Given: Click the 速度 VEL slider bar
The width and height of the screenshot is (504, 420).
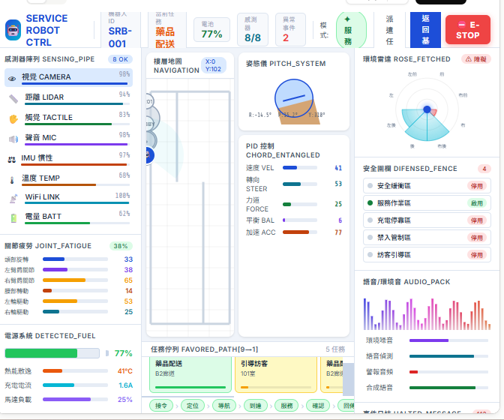Looking at the screenshot, I should (300, 168).
